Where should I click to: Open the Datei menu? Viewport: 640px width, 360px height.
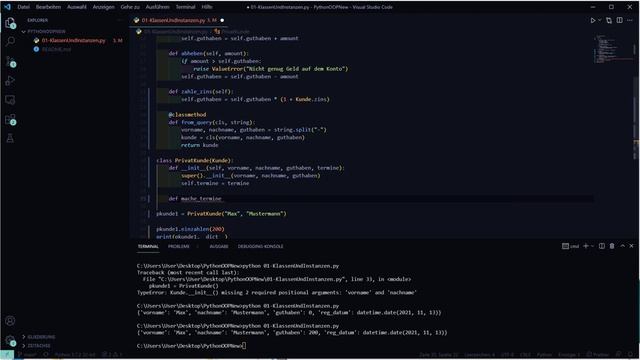point(24,7)
